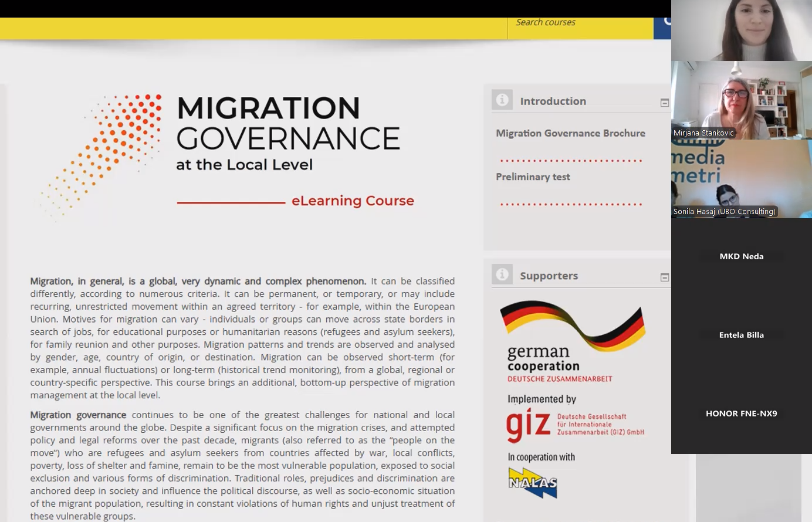This screenshot has width=812, height=522.
Task: Click the red GIZ logo
Action: pyautogui.click(x=528, y=425)
